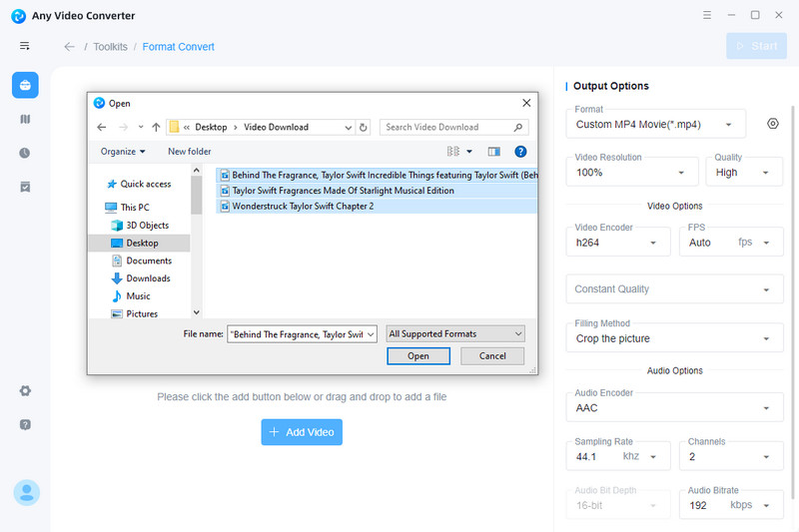Select the Desktop folder in navigation tree
Image resolution: width=799 pixels, height=532 pixels.
coord(142,244)
